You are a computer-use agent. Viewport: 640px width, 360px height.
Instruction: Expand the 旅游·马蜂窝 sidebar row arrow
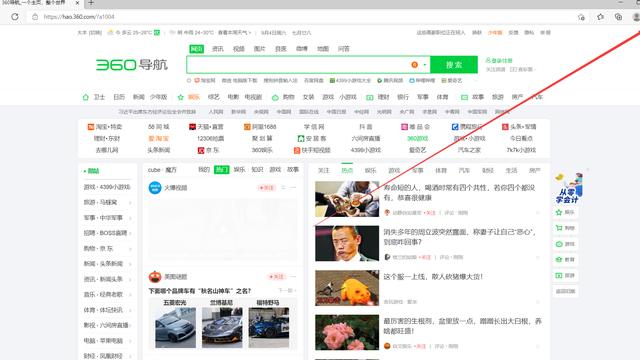tap(130, 202)
